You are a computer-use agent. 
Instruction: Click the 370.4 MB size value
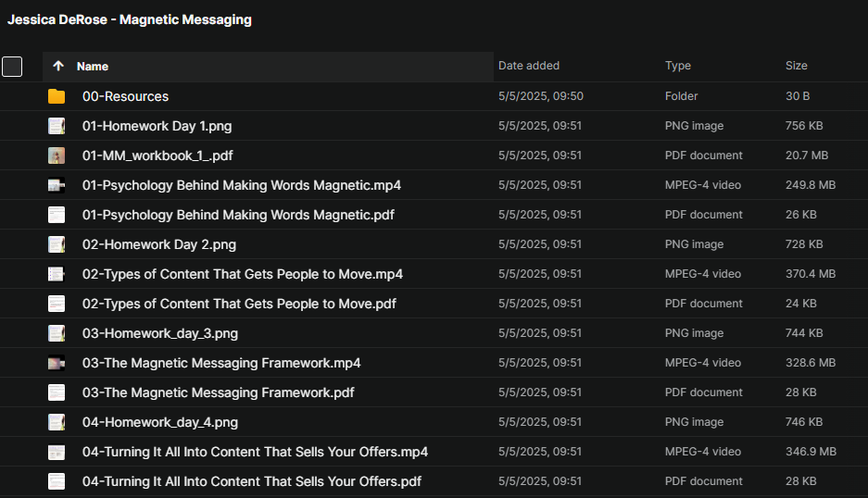811,273
